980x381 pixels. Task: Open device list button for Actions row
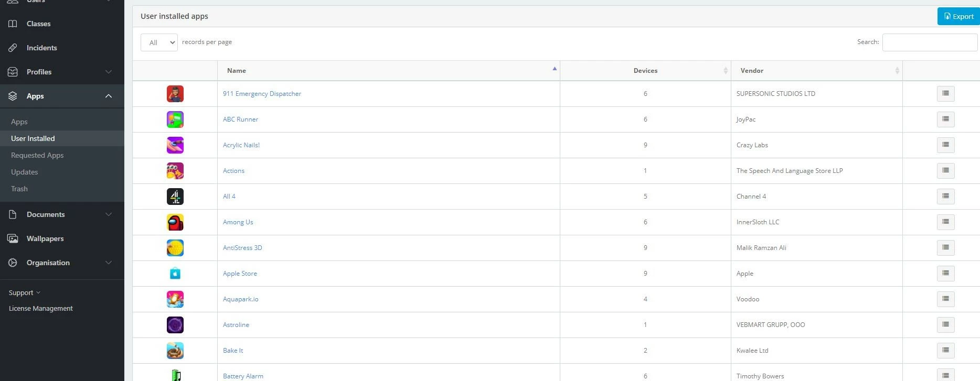tap(945, 171)
